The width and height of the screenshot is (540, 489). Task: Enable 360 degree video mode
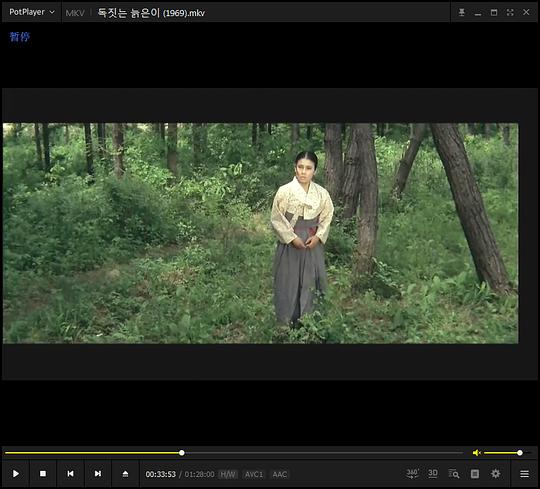pos(412,474)
